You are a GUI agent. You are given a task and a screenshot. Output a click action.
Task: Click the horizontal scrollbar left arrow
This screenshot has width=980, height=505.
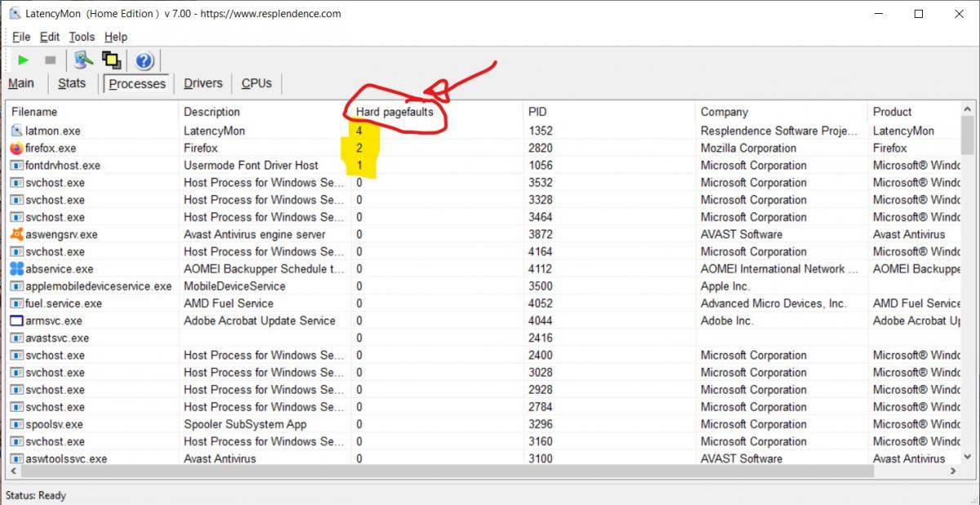click(x=14, y=471)
